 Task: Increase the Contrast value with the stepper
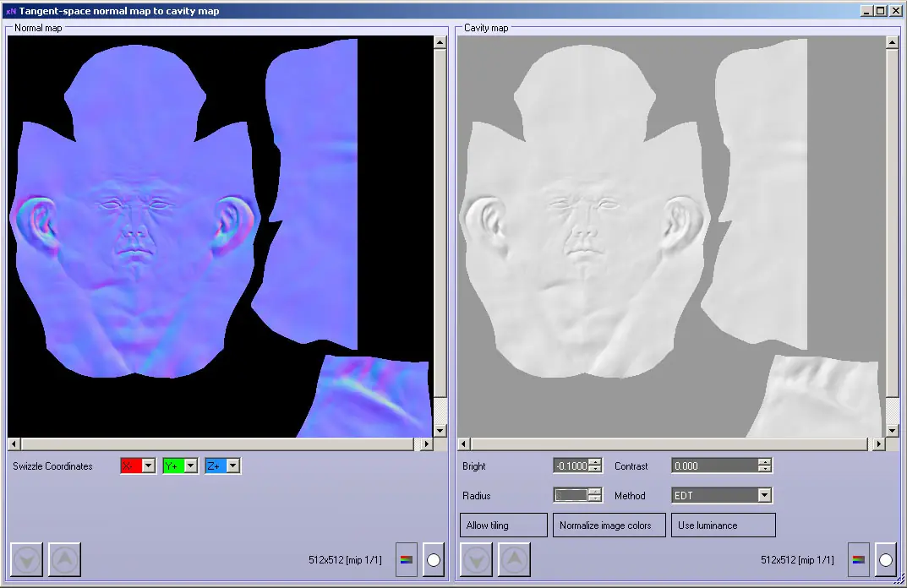click(x=765, y=462)
